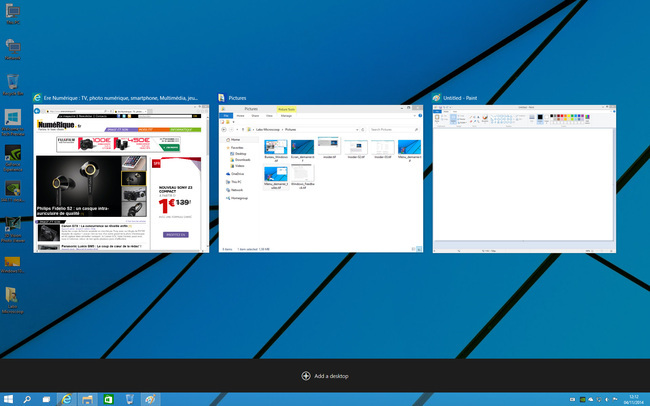The width and height of the screenshot is (650, 406).
Task: Select the 3D Vision Photo Viewer desktop icon
Action: [13, 229]
